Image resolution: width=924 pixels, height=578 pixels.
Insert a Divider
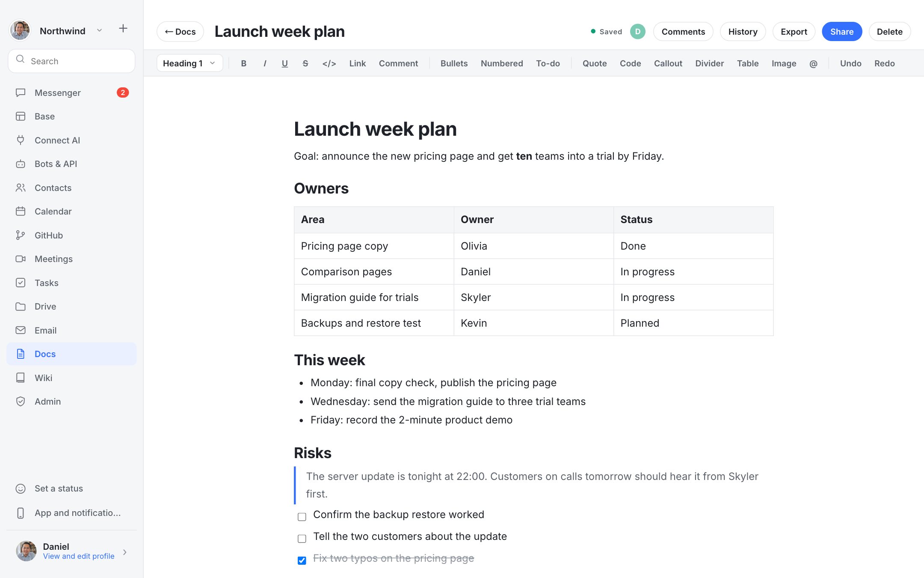click(x=709, y=63)
